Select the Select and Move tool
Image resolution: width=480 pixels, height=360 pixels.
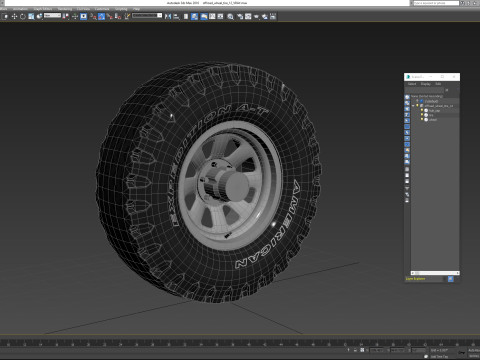[x=14, y=16]
